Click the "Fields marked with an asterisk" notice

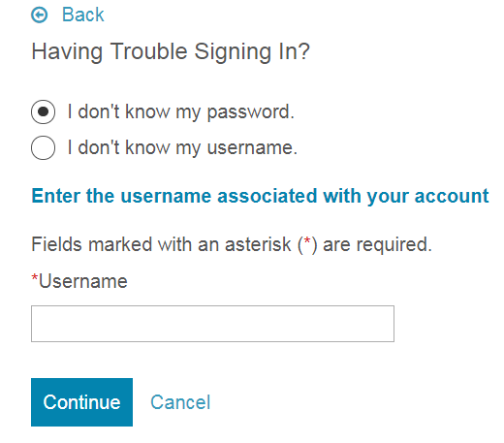(232, 244)
